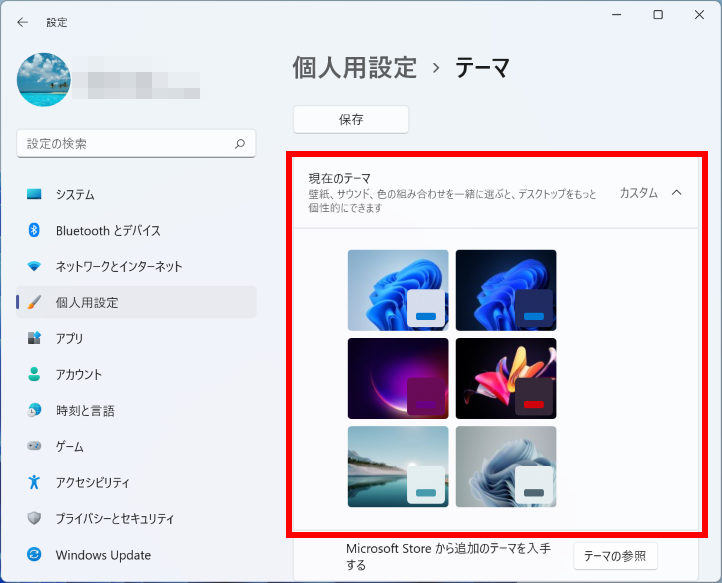Open システム settings
The height and width of the screenshot is (583, 722).
click(136, 194)
